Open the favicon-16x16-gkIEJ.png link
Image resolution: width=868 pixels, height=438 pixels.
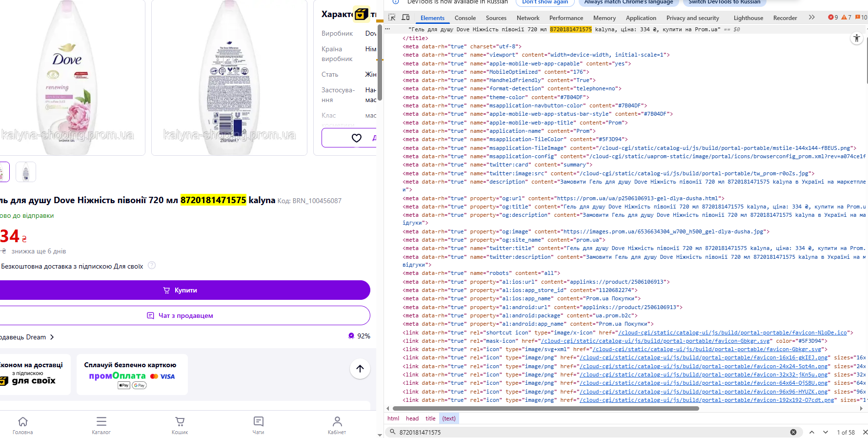(x=704, y=358)
